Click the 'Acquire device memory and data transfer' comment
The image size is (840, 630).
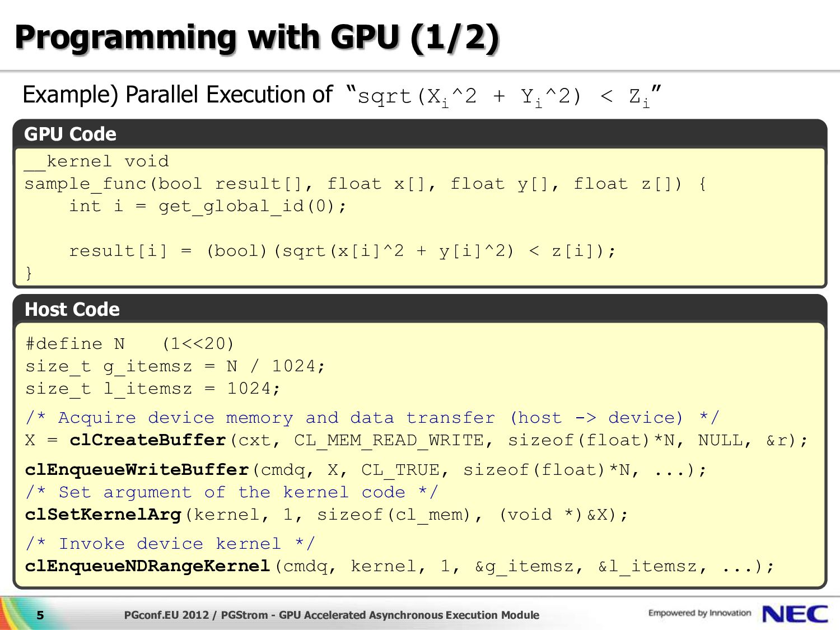372,418
